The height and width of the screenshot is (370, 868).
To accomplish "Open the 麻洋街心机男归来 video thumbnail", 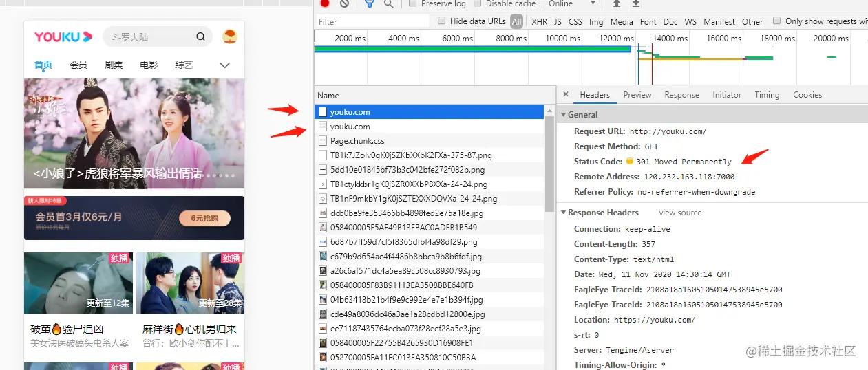I will 190,283.
